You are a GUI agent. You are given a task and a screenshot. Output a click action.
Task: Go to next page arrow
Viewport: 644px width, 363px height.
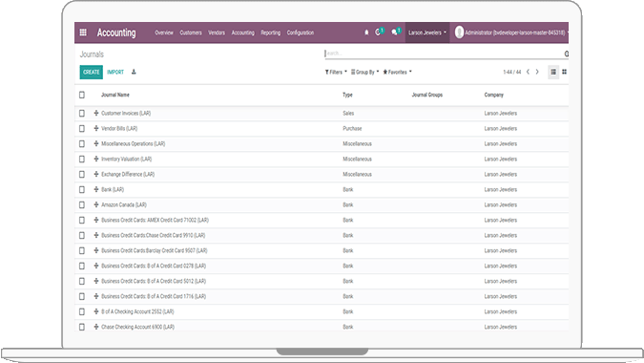point(537,72)
